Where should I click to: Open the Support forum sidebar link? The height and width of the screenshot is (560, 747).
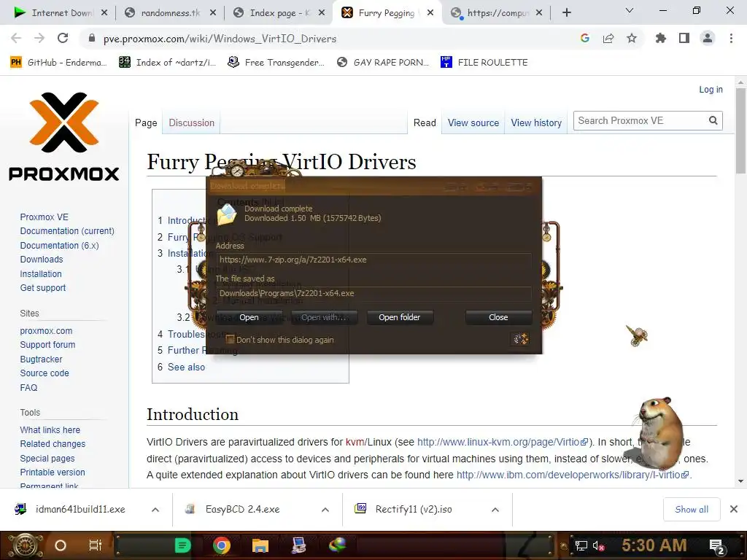pyautogui.click(x=47, y=345)
